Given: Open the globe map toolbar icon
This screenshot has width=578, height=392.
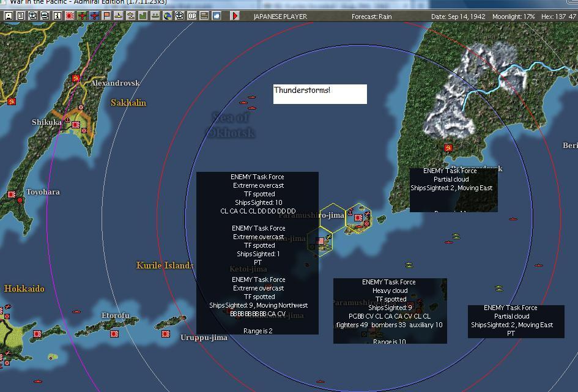Looking at the screenshot, I should (x=168, y=16).
